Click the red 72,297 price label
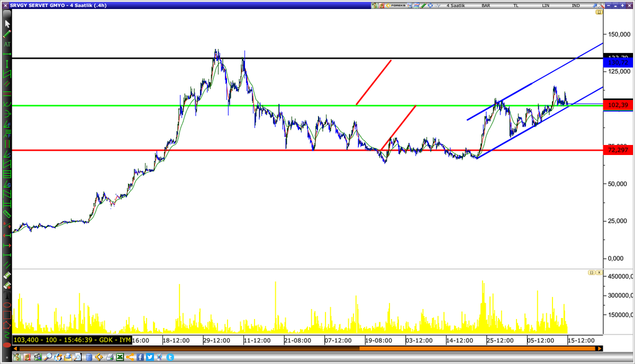The image size is (635, 364). click(x=618, y=150)
